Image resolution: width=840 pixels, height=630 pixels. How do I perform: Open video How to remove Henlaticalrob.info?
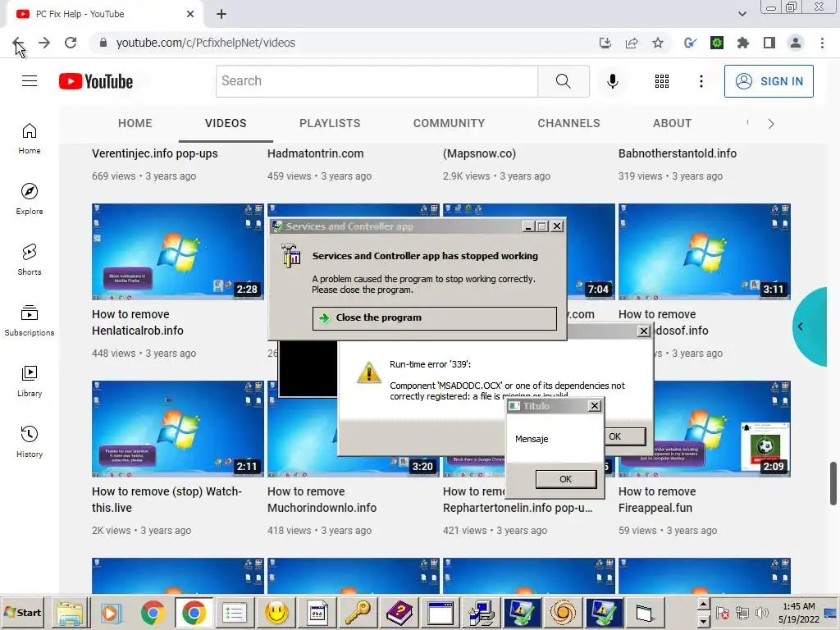138,322
